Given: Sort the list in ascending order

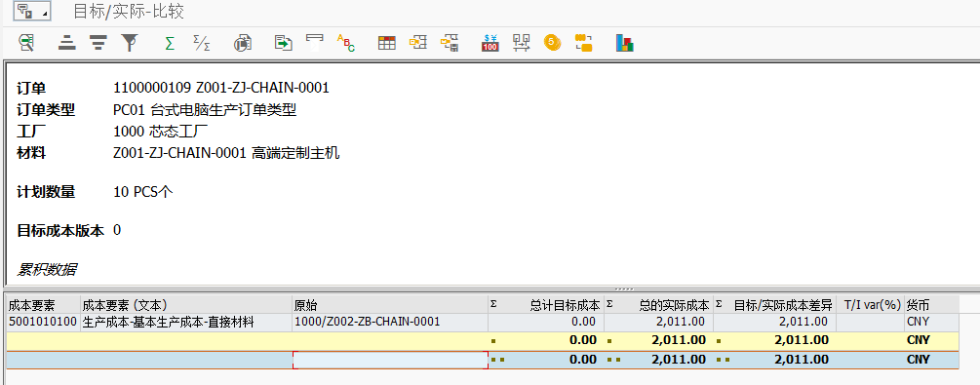Looking at the screenshot, I should 67,43.
